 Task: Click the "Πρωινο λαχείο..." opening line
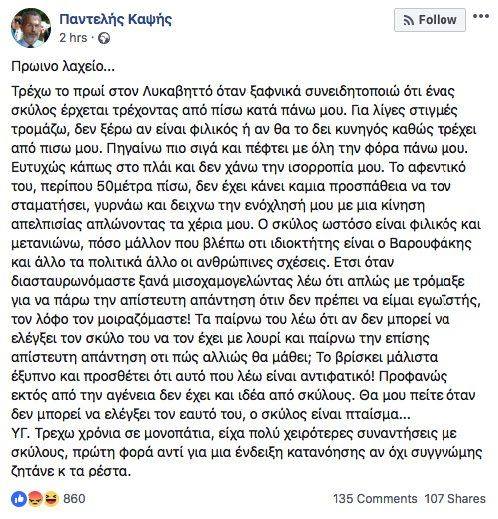(63, 67)
